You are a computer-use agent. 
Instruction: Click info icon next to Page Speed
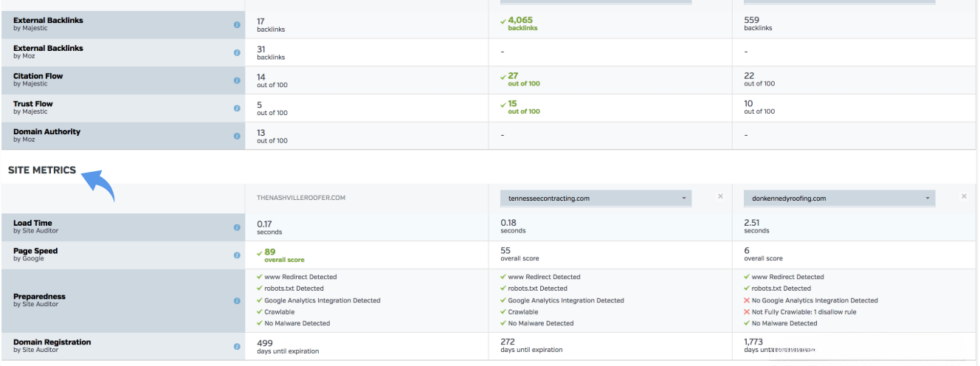(x=237, y=255)
